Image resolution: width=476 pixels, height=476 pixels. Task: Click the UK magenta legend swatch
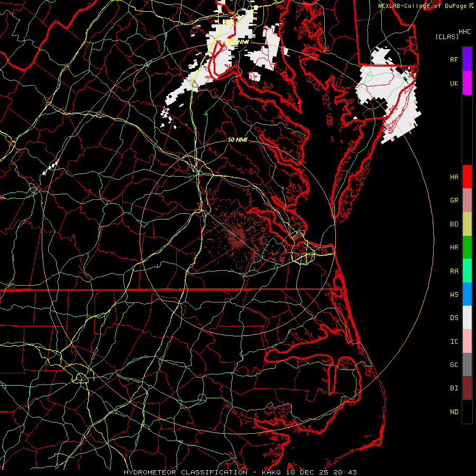pyautogui.click(x=467, y=83)
